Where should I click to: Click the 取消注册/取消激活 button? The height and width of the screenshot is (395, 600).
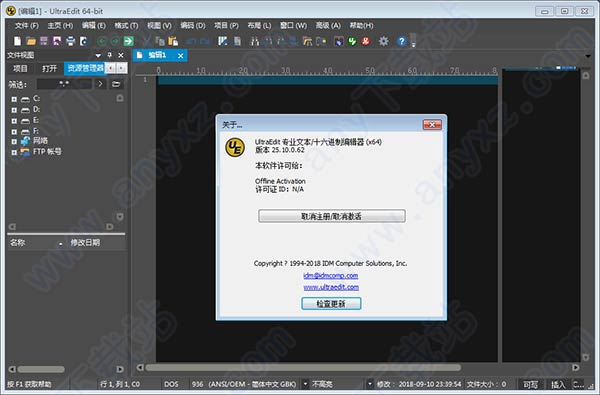(331, 216)
